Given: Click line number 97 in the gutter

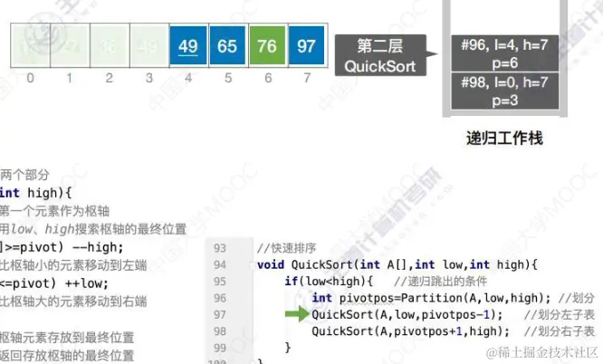Looking at the screenshot, I should click(x=220, y=315).
